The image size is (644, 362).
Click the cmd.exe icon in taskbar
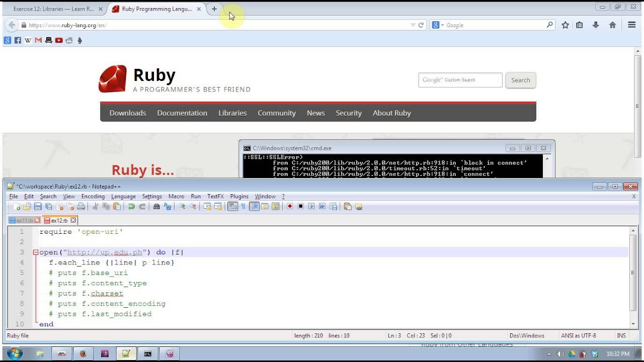click(x=147, y=354)
